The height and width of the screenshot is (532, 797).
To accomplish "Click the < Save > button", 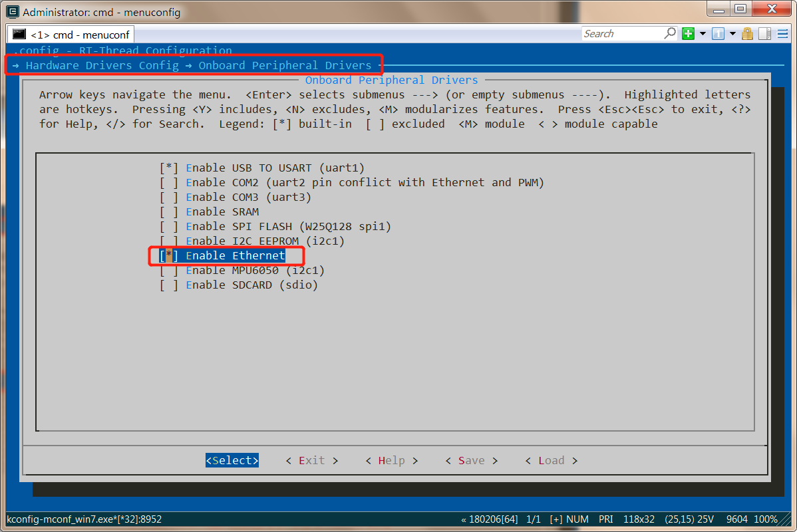I will [x=472, y=460].
